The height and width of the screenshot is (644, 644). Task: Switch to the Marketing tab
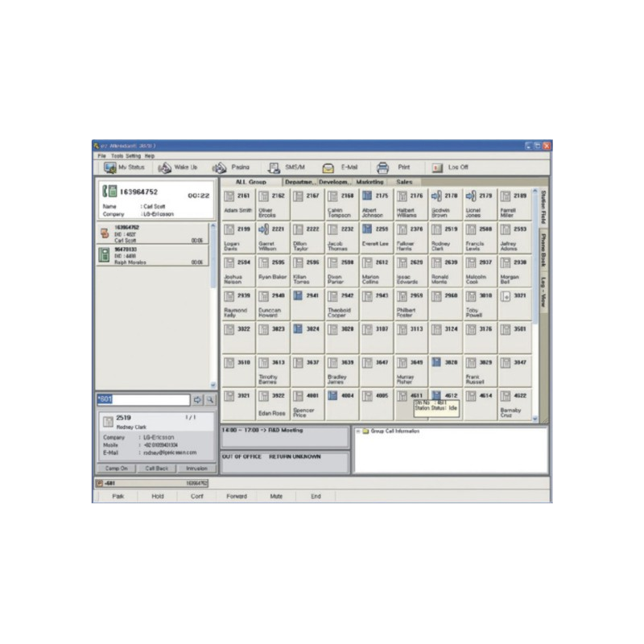click(369, 182)
